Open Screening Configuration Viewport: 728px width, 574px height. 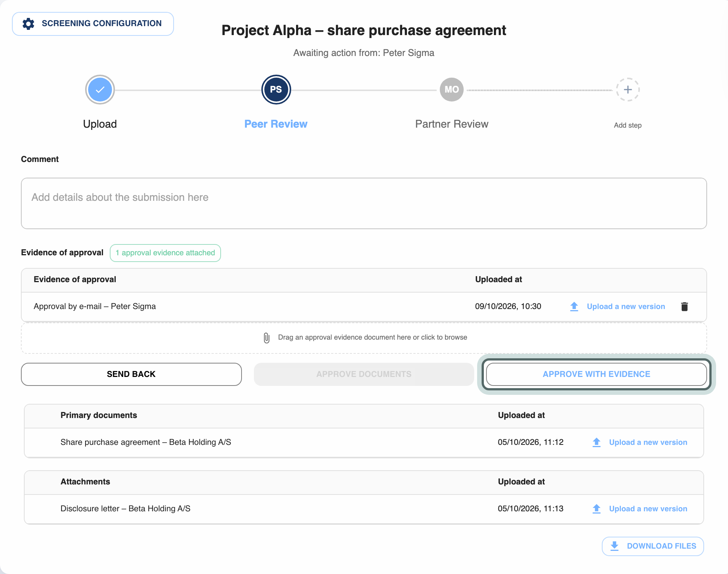point(93,24)
